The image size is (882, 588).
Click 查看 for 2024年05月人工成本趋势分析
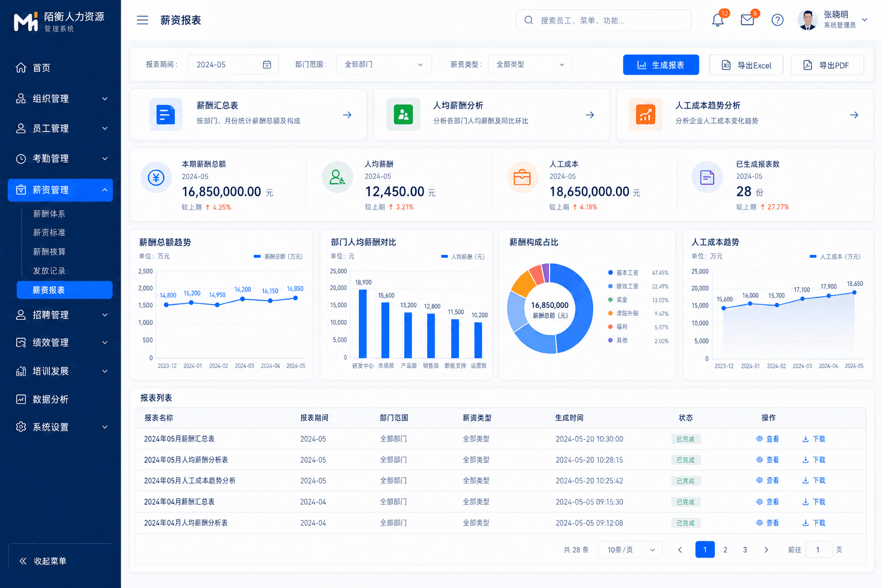point(768,481)
